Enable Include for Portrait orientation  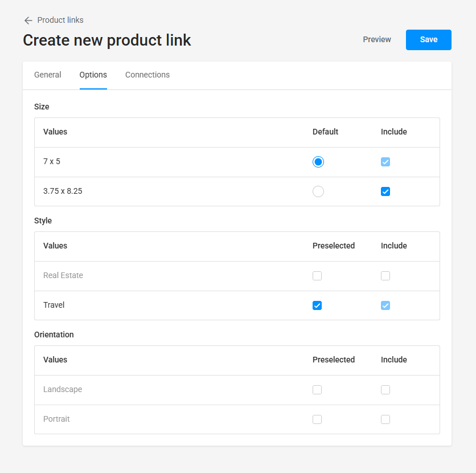point(385,419)
